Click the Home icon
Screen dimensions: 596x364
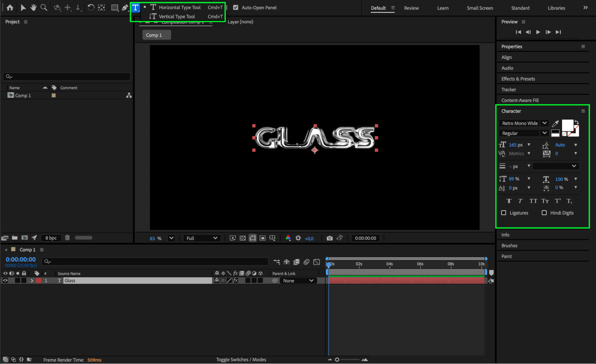(10, 7)
